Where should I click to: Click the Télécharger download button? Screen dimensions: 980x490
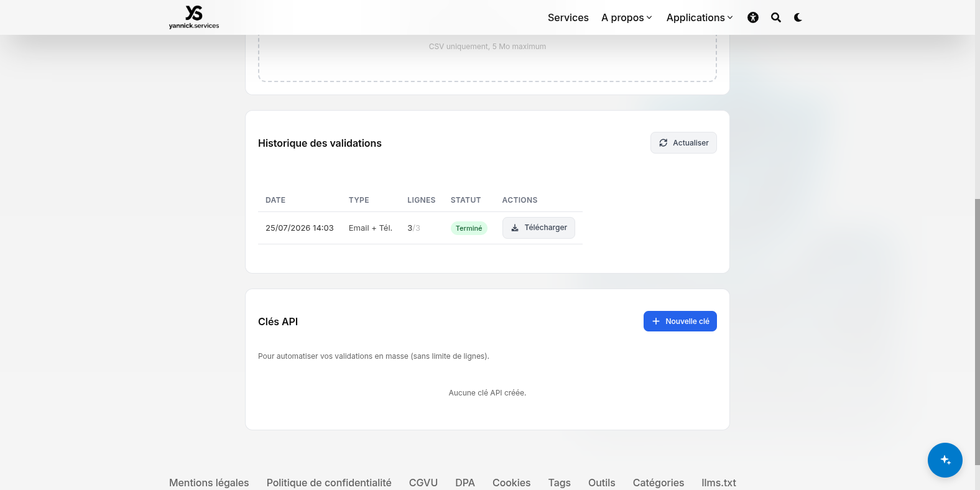pyautogui.click(x=539, y=228)
